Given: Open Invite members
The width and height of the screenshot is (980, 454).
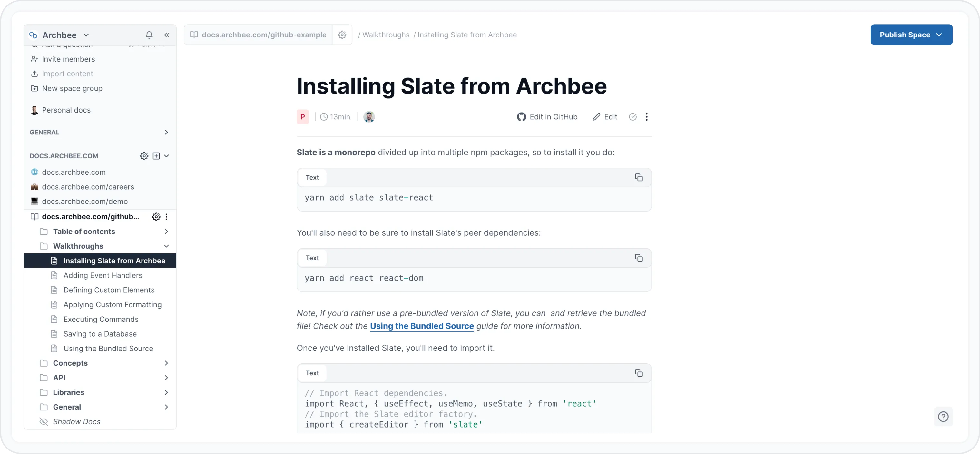Looking at the screenshot, I should point(68,59).
